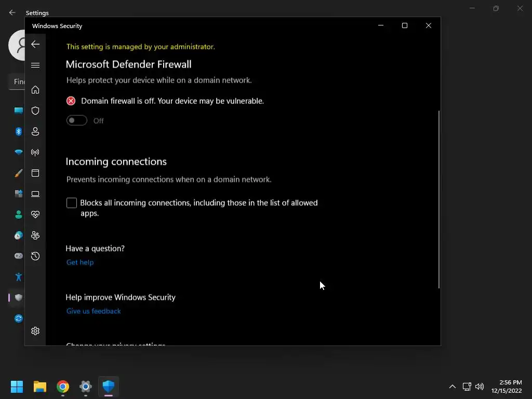532x399 pixels.
Task: Open Account protection in sidebar
Action: click(x=35, y=131)
